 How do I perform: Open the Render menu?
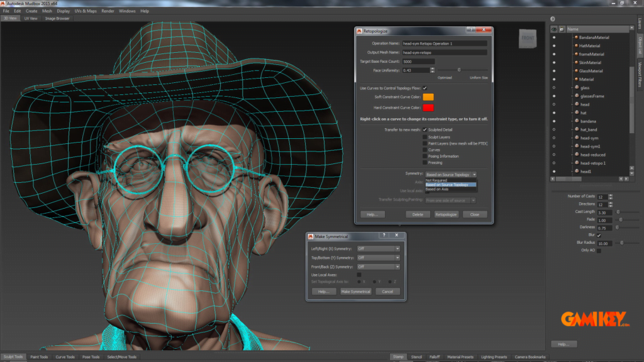point(107,10)
